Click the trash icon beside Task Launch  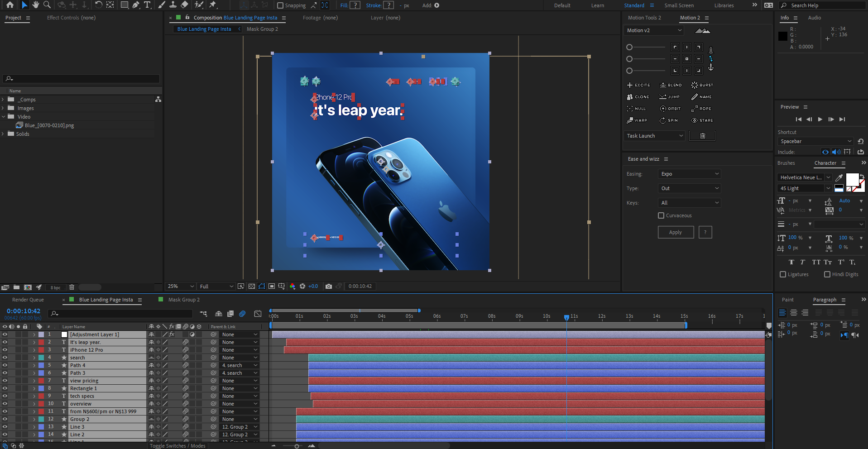(702, 136)
